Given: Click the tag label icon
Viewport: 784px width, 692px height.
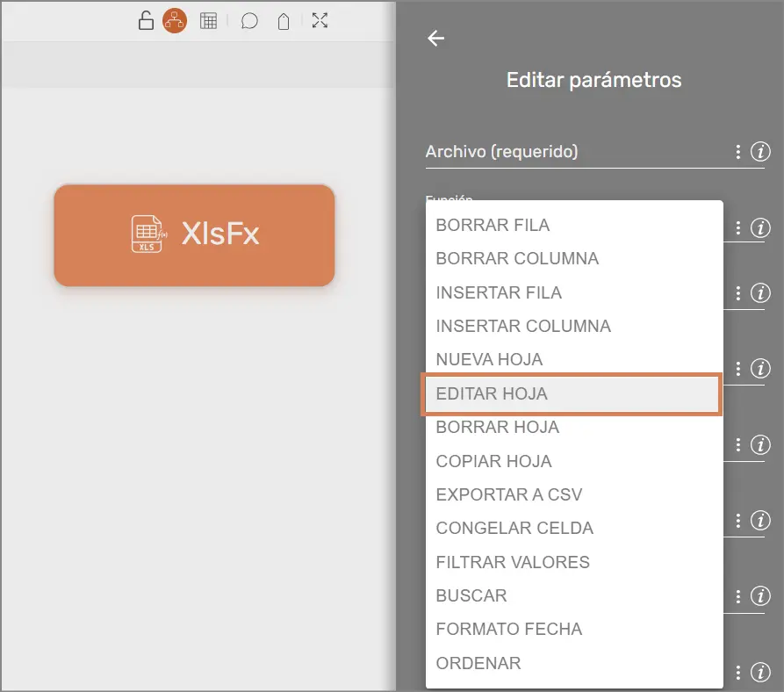Looking at the screenshot, I should [284, 21].
